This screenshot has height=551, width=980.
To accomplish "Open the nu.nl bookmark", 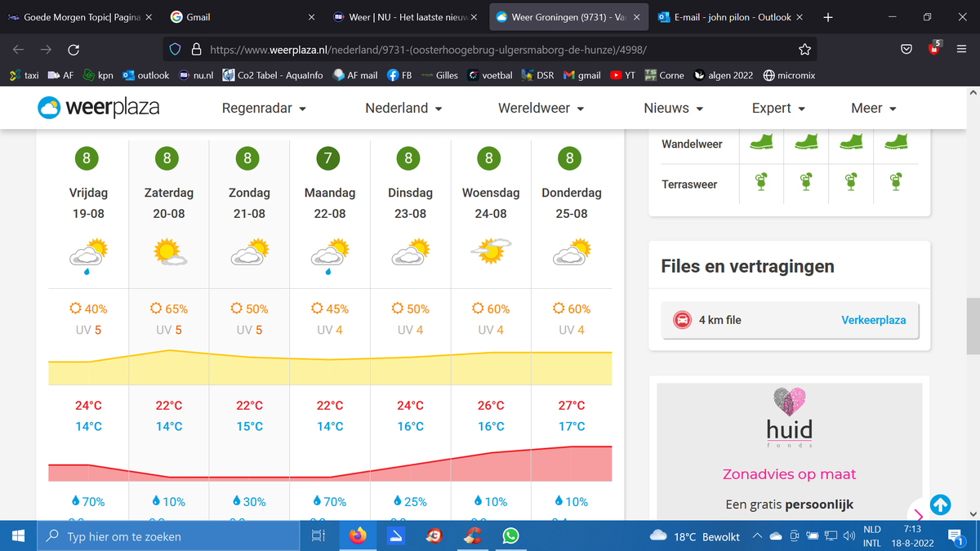I will (x=196, y=75).
